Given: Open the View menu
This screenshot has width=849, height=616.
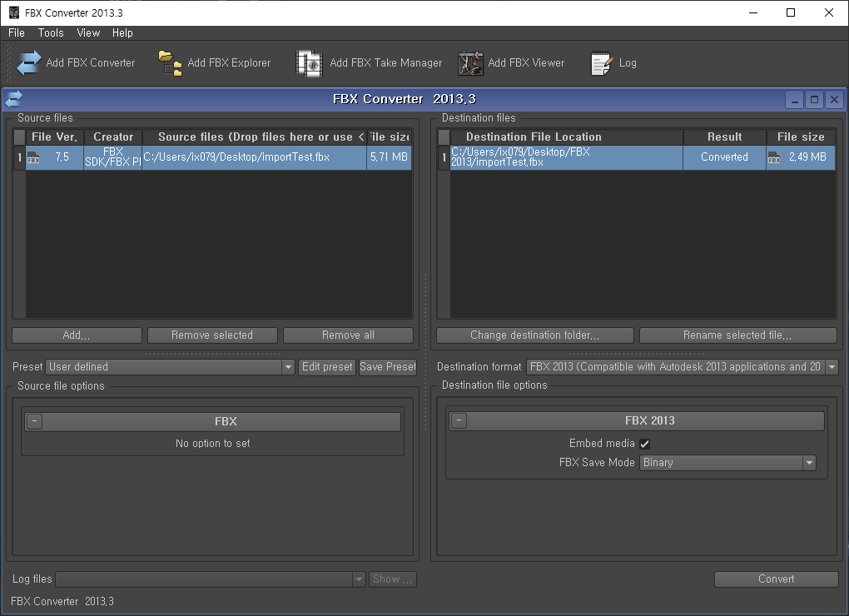Looking at the screenshot, I should click(x=88, y=33).
